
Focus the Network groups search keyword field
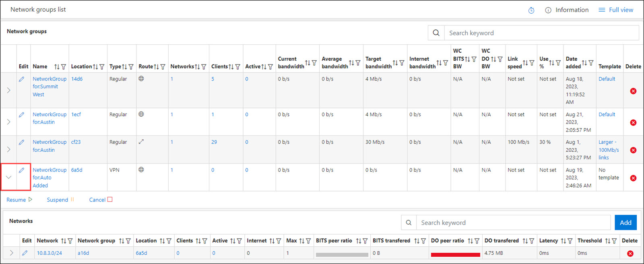click(541, 33)
